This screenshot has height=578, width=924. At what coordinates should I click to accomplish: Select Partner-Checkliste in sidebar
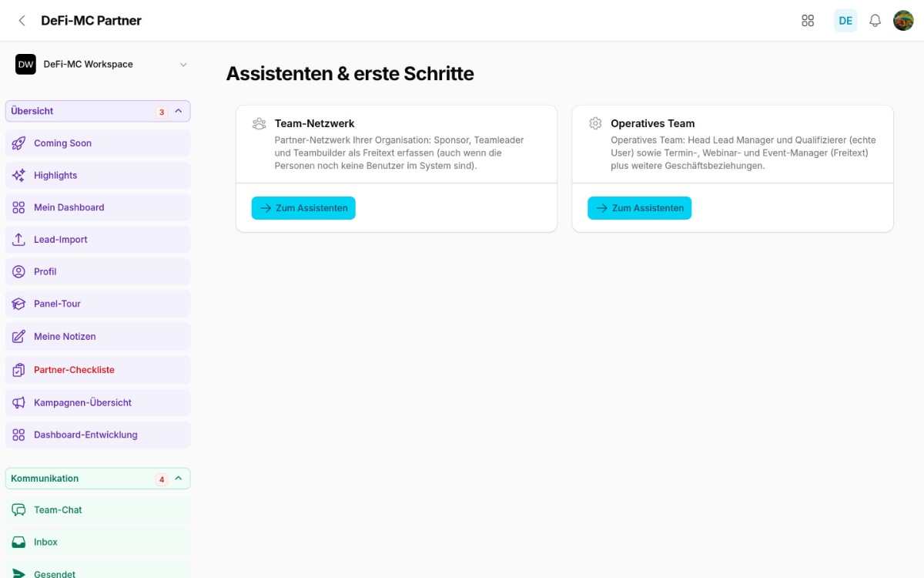pos(98,370)
